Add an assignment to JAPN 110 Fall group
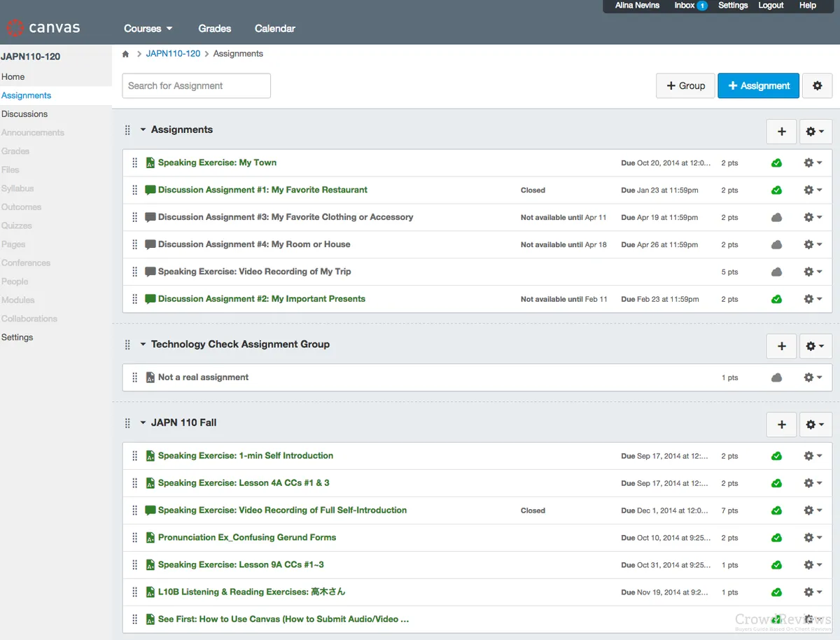The width and height of the screenshot is (840, 640). pos(781,424)
